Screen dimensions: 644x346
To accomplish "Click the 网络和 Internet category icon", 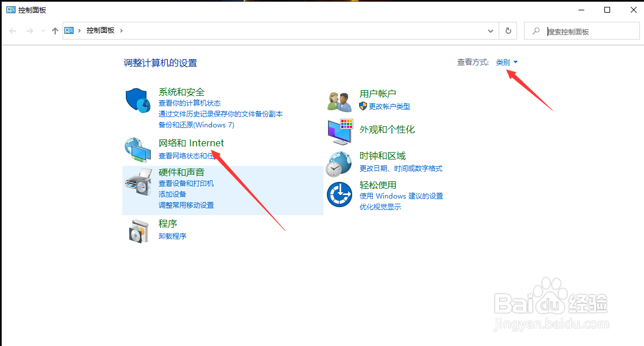I will click(x=137, y=150).
